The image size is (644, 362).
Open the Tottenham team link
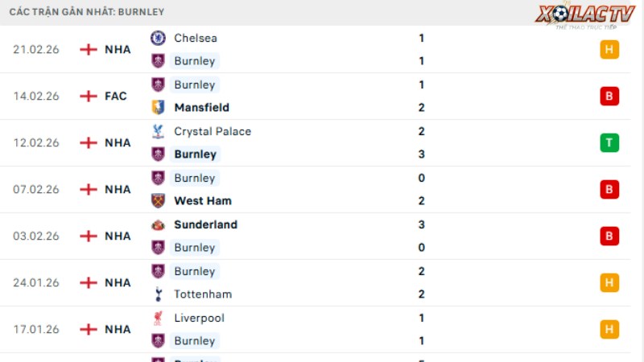coord(203,294)
